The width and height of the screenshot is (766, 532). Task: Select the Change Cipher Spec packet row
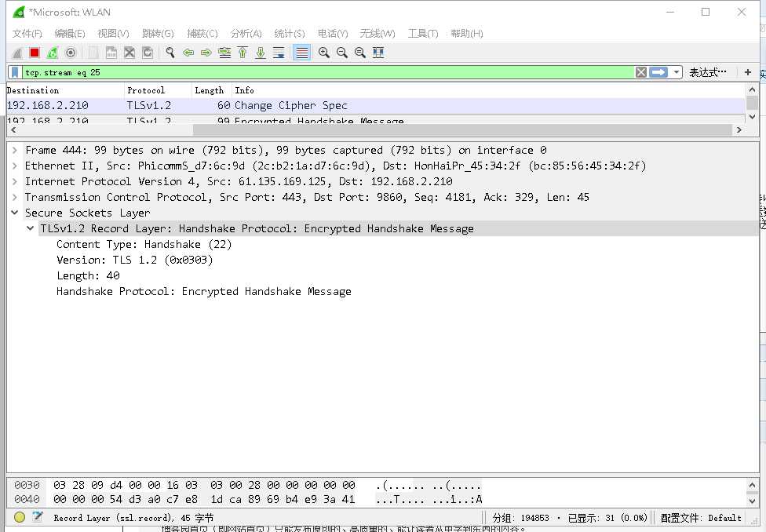(x=376, y=105)
